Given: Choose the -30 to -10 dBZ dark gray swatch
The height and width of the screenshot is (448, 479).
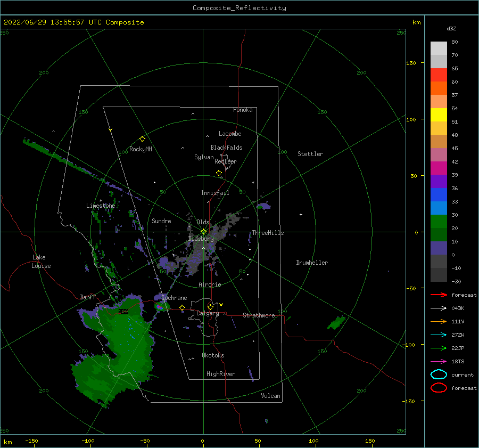Looking at the screenshot, I should [439, 274].
